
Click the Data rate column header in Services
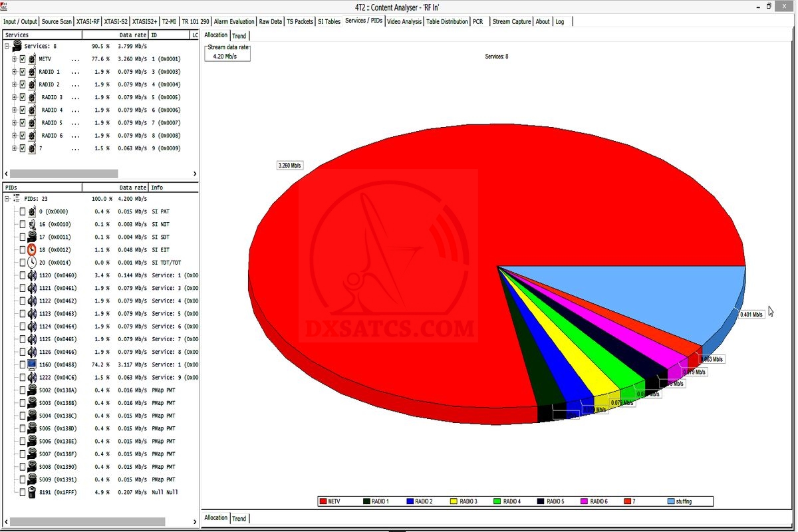(114, 35)
